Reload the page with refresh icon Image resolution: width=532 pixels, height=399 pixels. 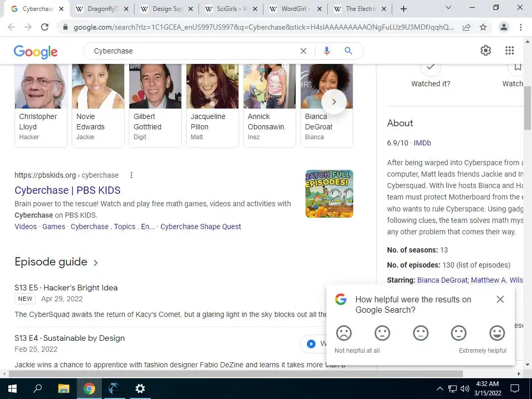(x=45, y=27)
